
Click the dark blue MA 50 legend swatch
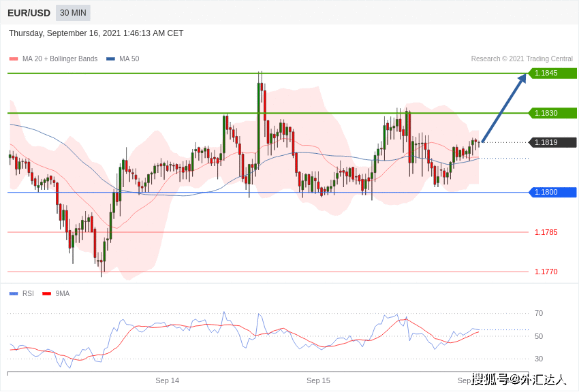click(x=110, y=59)
